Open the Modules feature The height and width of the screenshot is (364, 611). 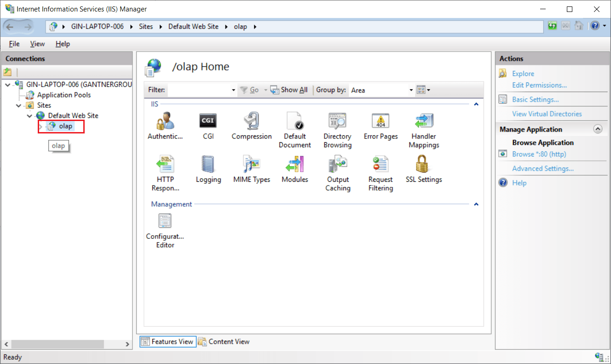coord(294,169)
